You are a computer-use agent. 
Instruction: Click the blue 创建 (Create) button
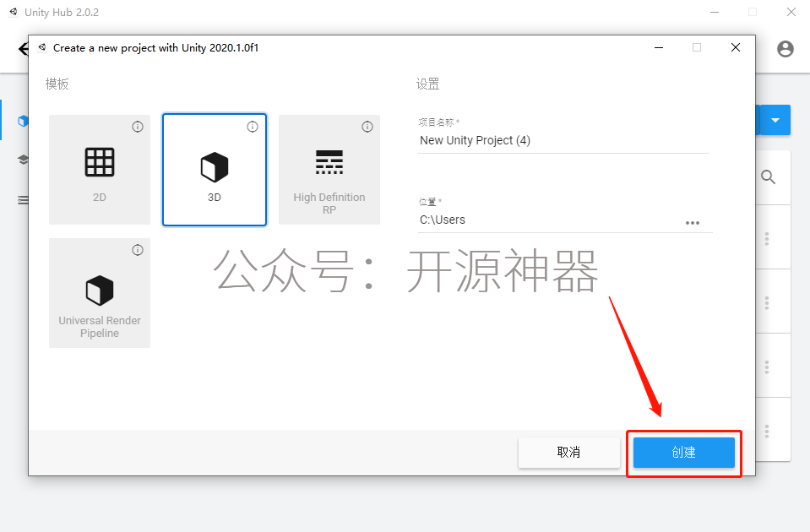pyautogui.click(x=684, y=453)
